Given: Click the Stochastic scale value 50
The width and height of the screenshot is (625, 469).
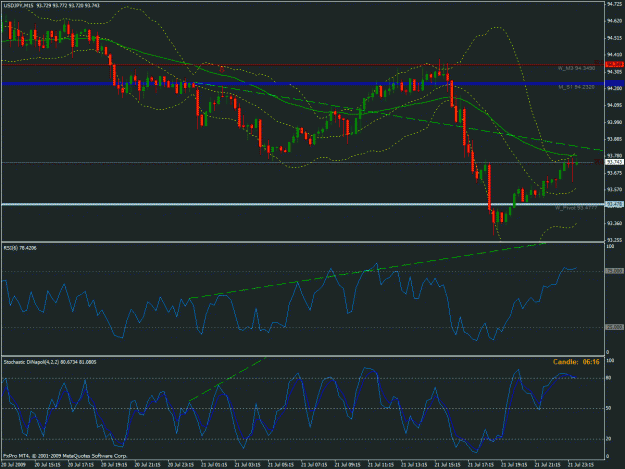Looking at the screenshot, I should pyautogui.click(x=609, y=408).
